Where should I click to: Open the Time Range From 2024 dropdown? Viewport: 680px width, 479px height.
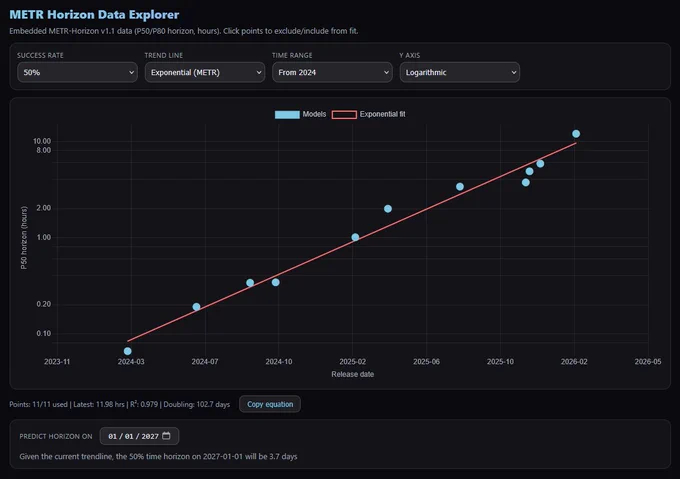(332, 72)
